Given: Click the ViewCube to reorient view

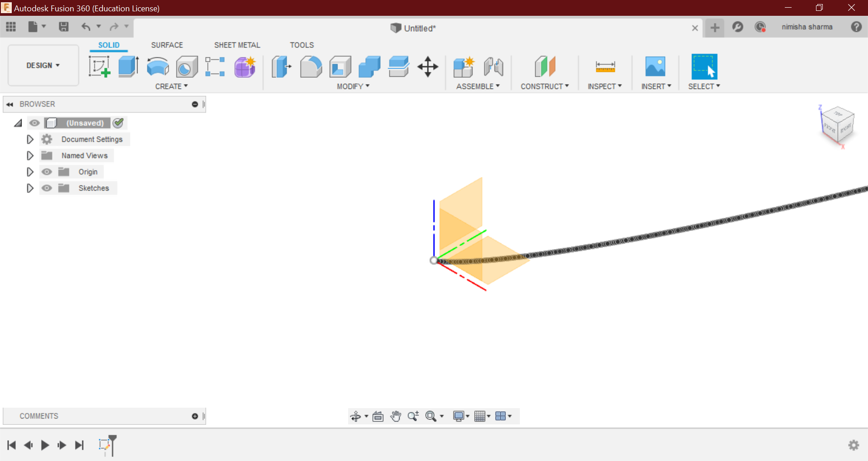Looking at the screenshot, I should coord(837,125).
